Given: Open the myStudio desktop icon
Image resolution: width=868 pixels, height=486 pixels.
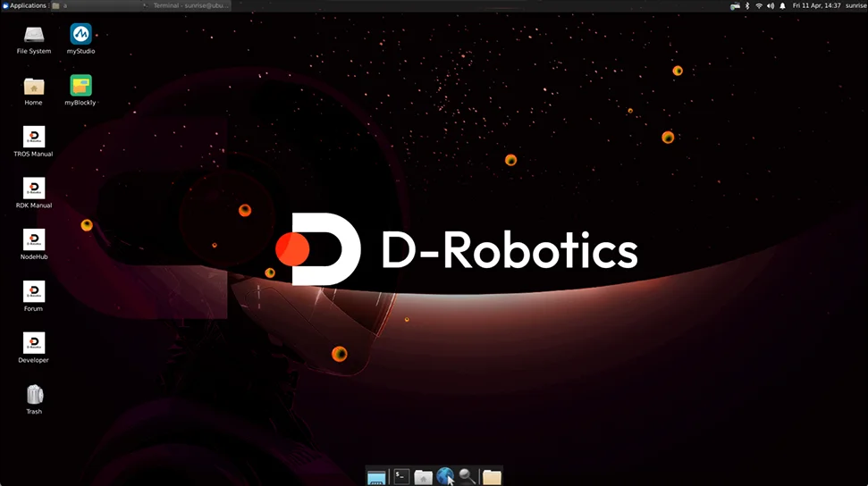Looking at the screenshot, I should click(x=80, y=35).
